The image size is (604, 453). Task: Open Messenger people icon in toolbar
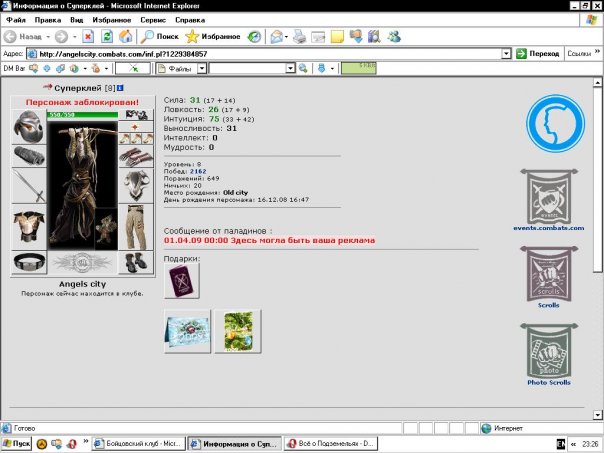coord(394,37)
